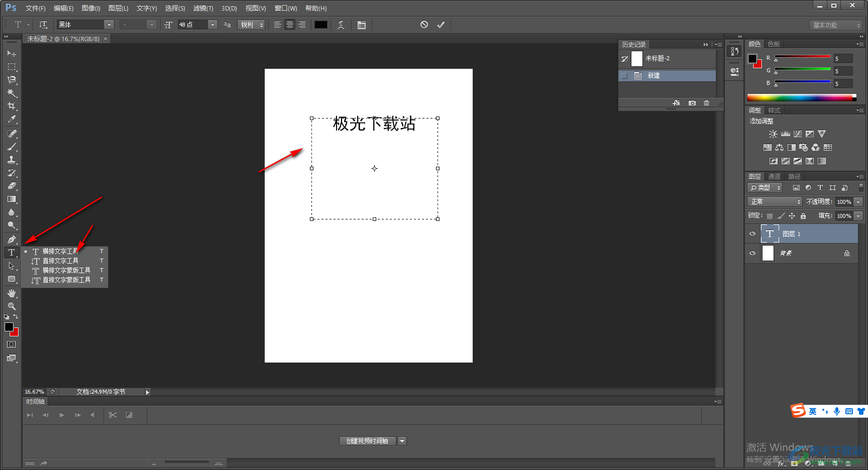Toggle Quick Mask mode
This screenshot has width=868, height=470.
12,344
